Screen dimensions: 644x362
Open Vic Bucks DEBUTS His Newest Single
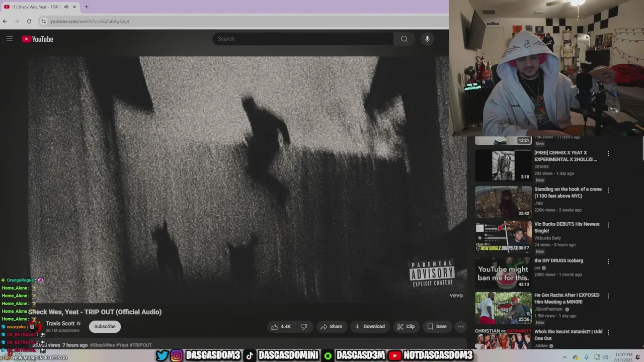567,227
